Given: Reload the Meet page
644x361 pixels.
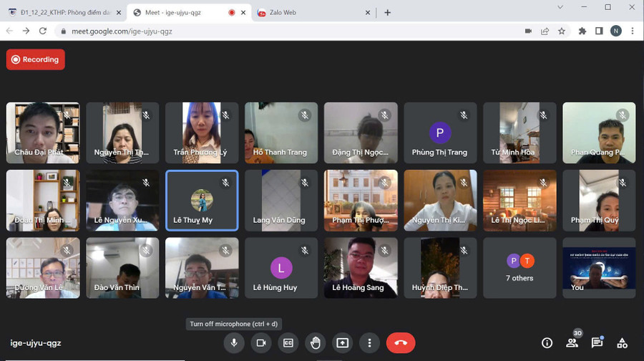Looking at the screenshot, I should click(x=43, y=31).
